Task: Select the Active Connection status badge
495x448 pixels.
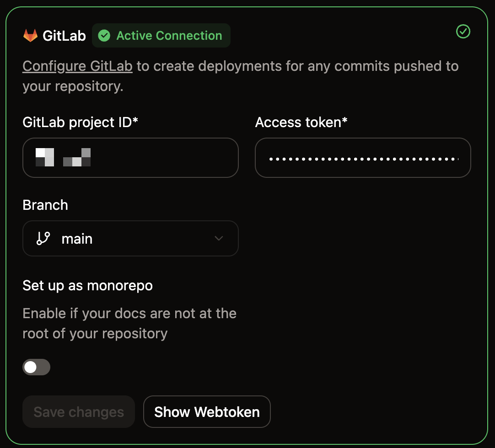Action: tap(161, 35)
